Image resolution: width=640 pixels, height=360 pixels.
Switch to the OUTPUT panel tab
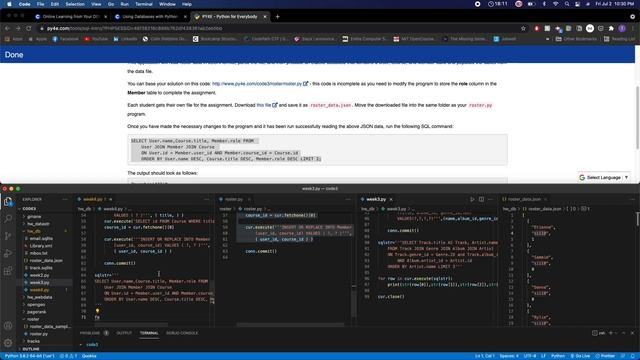[x=124, y=333]
